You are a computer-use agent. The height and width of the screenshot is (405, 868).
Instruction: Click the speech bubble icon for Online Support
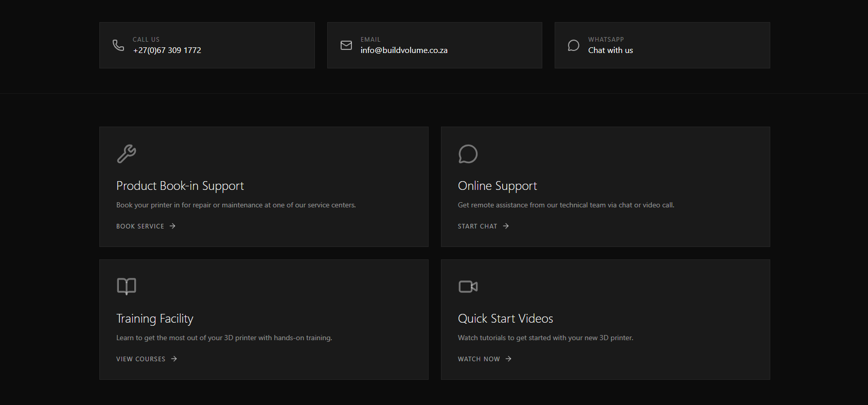[x=468, y=154]
